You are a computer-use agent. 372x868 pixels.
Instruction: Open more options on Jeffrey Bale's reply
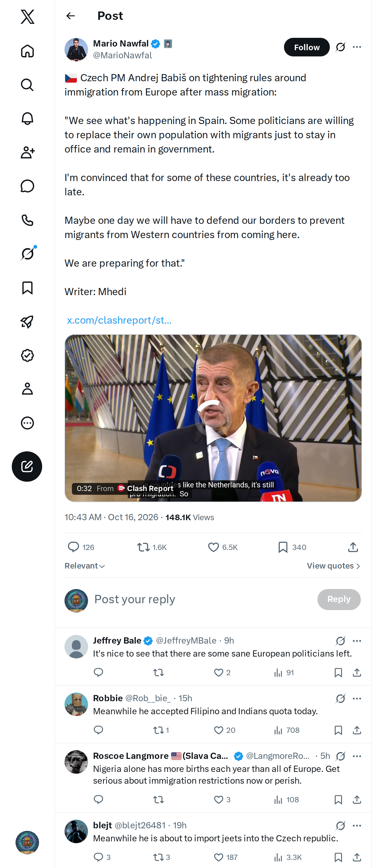click(357, 640)
